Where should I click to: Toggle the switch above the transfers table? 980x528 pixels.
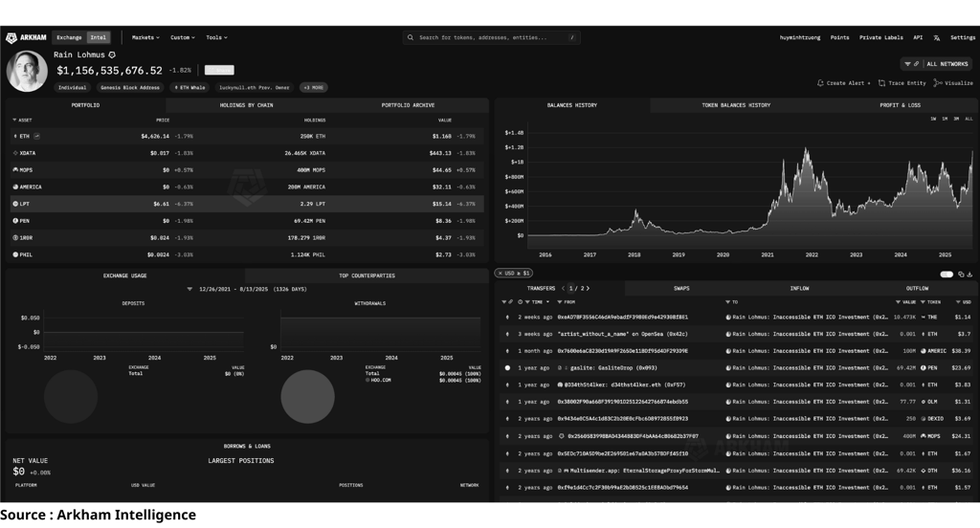pos(947,275)
